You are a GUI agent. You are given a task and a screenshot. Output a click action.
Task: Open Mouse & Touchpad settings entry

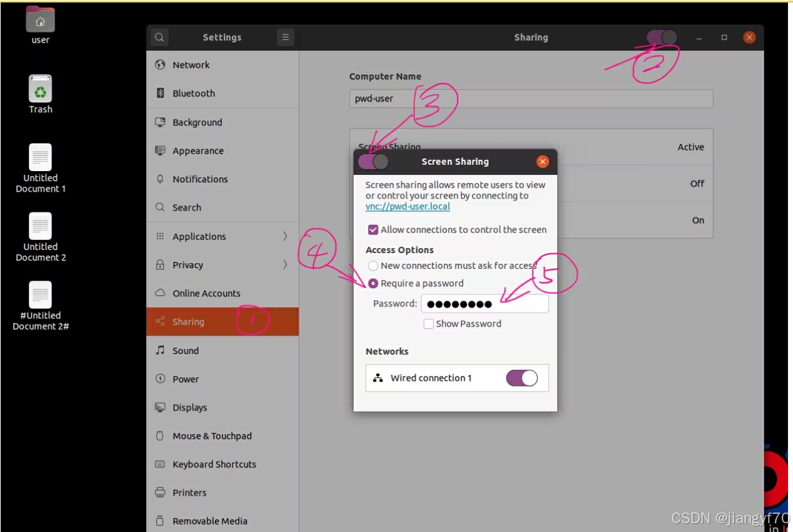[223, 436]
